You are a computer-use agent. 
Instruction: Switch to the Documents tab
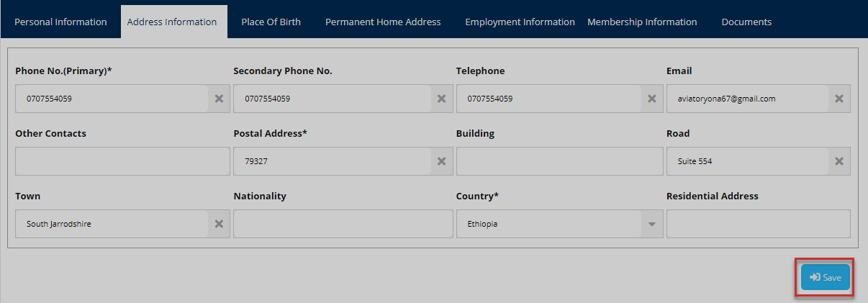(x=746, y=22)
